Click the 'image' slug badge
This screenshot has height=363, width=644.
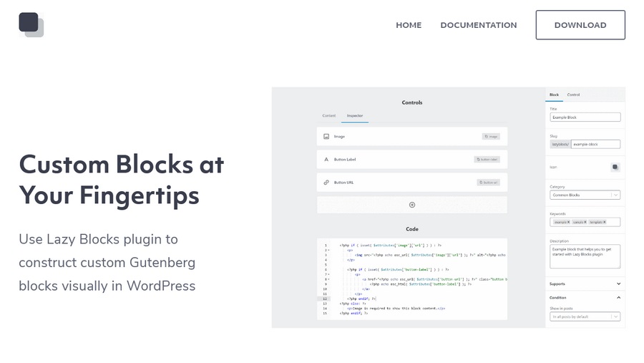click(491, 137)
